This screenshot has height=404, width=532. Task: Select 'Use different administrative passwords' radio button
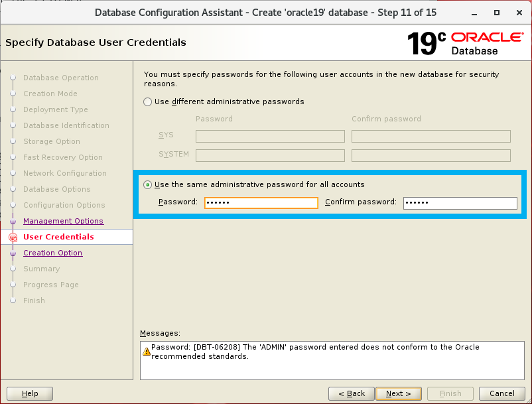click(147, 101)
